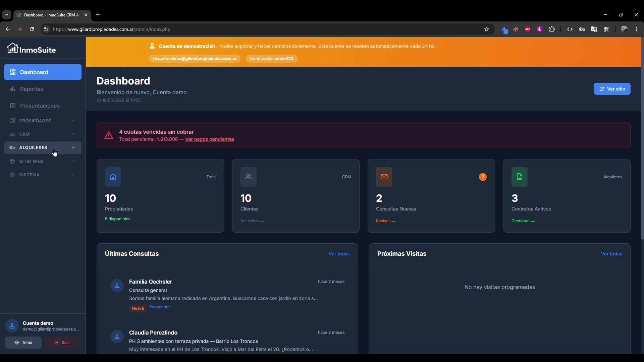Open the Extensions puzzle icon
The width and height of the screenshot is (644, 362).
[x=552, y=29]
